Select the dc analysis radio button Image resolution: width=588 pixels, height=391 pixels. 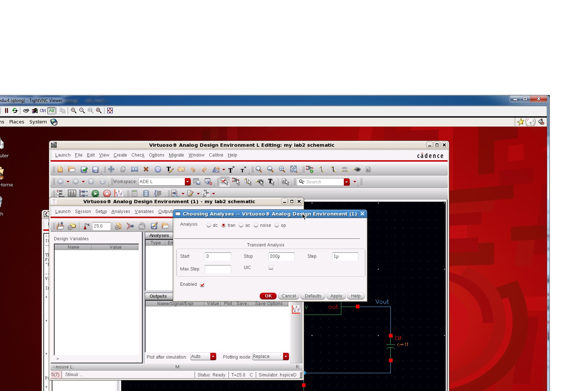(208, 225)
